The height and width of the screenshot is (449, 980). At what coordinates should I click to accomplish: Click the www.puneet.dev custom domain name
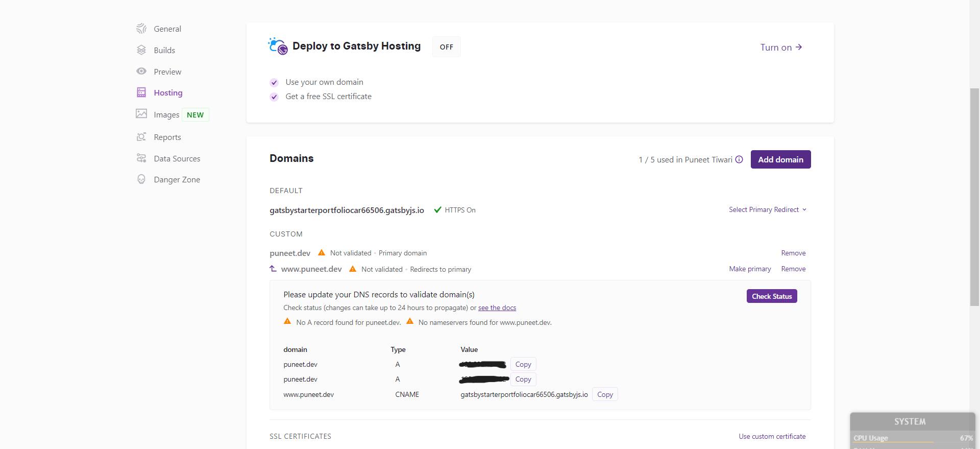click(311, 269)
